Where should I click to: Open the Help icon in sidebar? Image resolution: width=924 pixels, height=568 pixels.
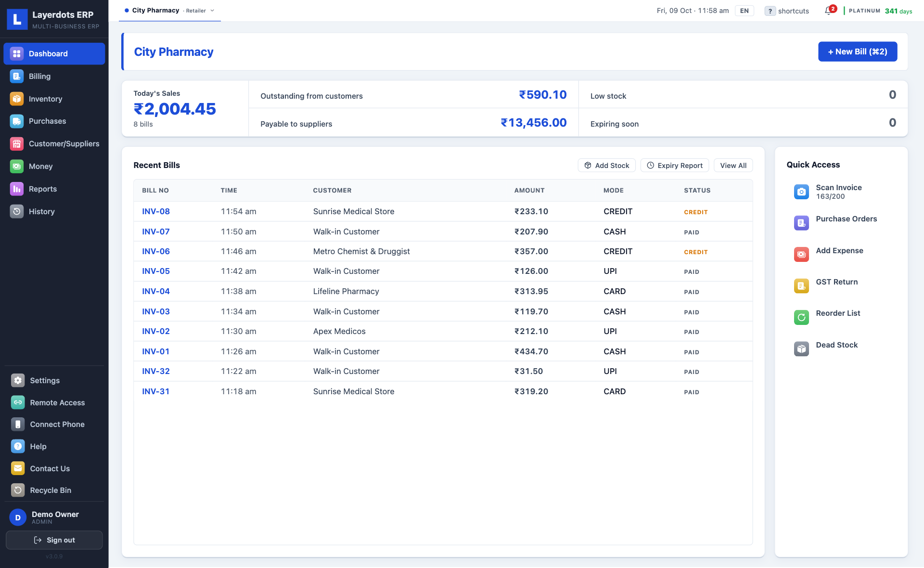tap(18, 446)
